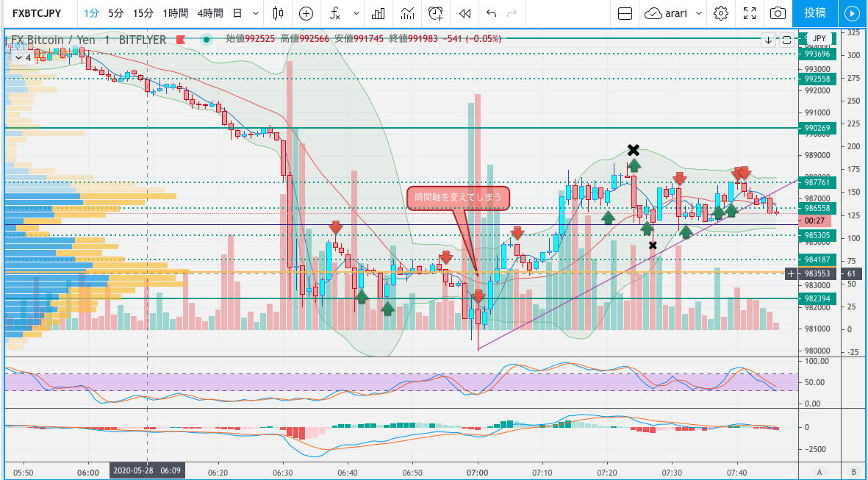Undo the last chart action
868x480 pixels.
(491, 13)
